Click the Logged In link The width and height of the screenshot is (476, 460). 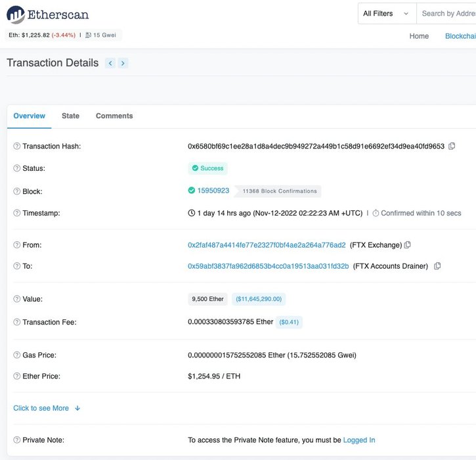pyautogui.click(x=359, y=440)
